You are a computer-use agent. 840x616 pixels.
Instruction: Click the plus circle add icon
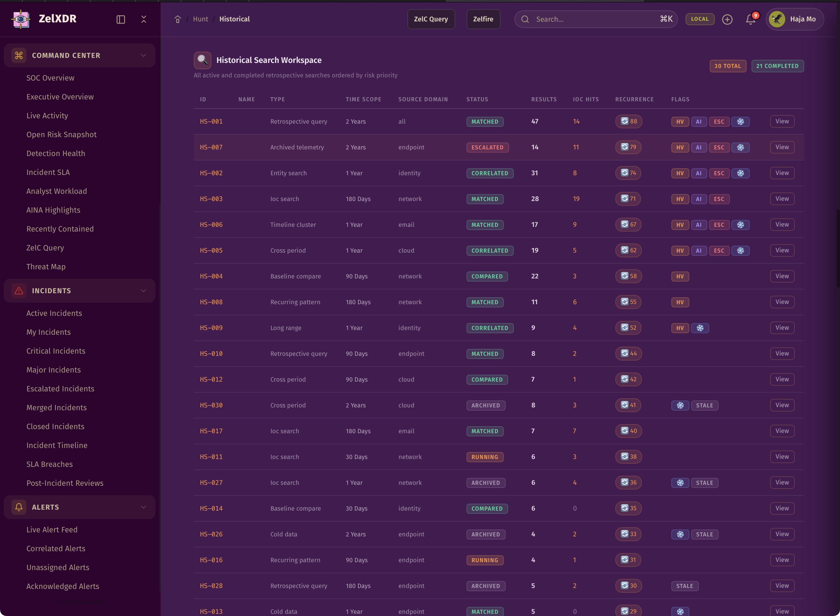(x=727, y=20)
